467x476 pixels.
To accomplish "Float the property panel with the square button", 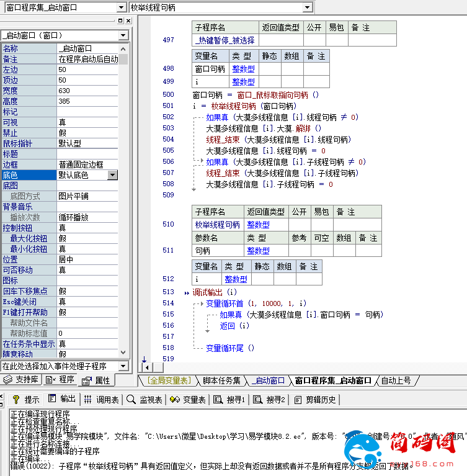I will click(120, 20).
